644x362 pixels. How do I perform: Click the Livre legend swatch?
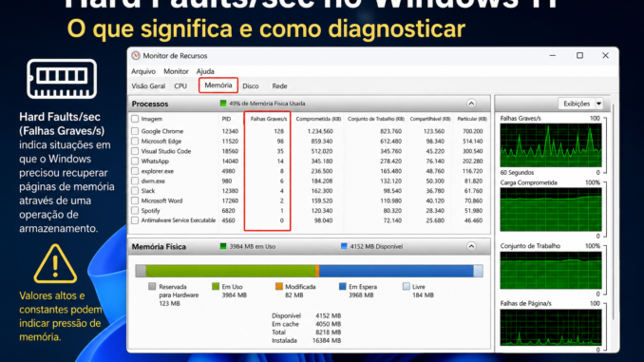pos(407,286)
